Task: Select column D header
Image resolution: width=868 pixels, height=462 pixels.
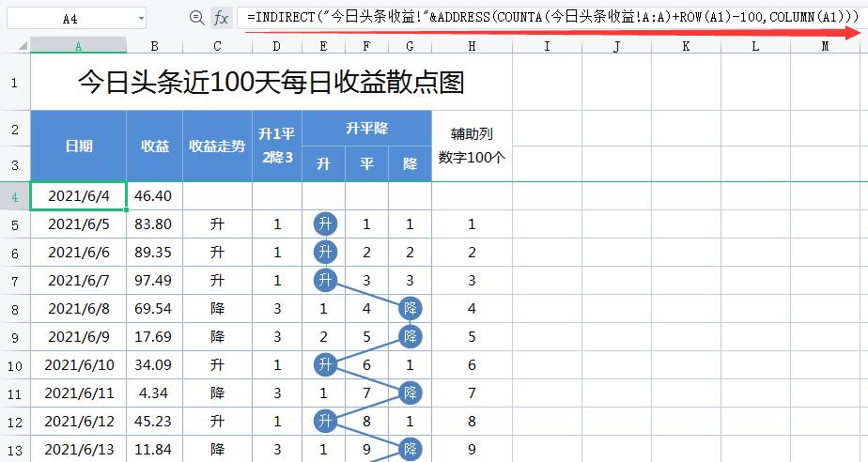Action: click(x=277, y=46)
